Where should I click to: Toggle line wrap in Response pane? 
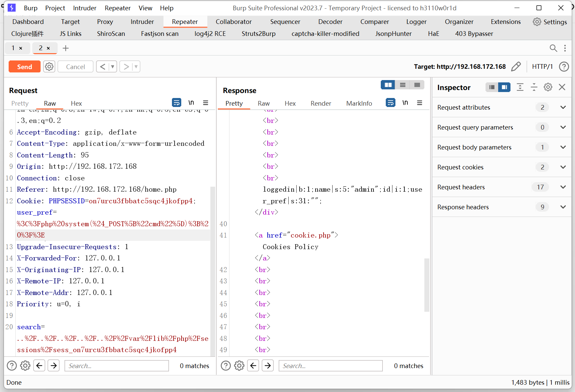390,103
